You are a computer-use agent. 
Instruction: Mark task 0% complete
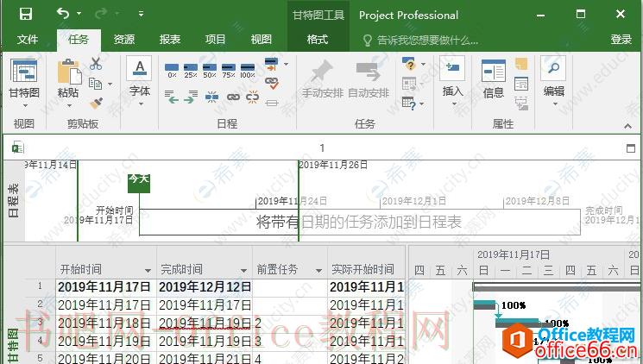point(172,71)
